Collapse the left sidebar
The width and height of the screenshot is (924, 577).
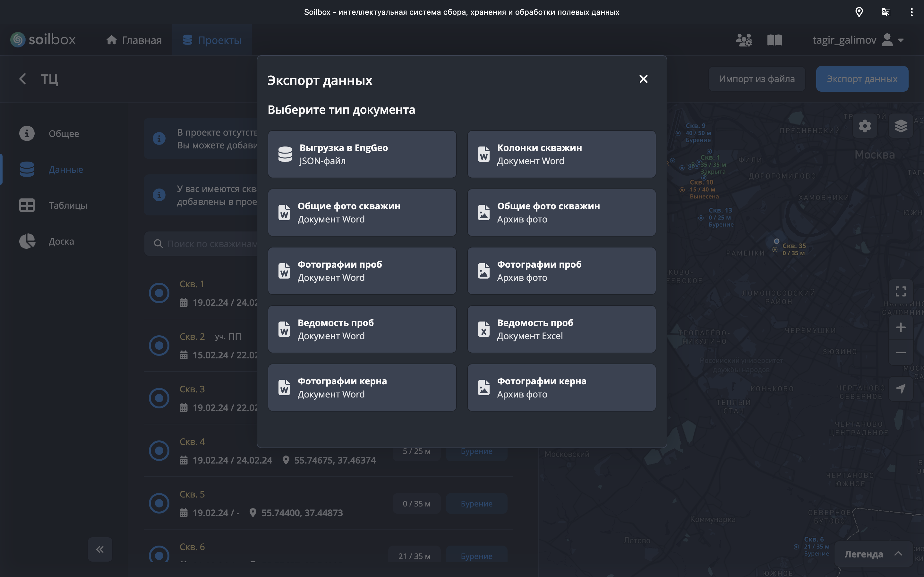100,549
